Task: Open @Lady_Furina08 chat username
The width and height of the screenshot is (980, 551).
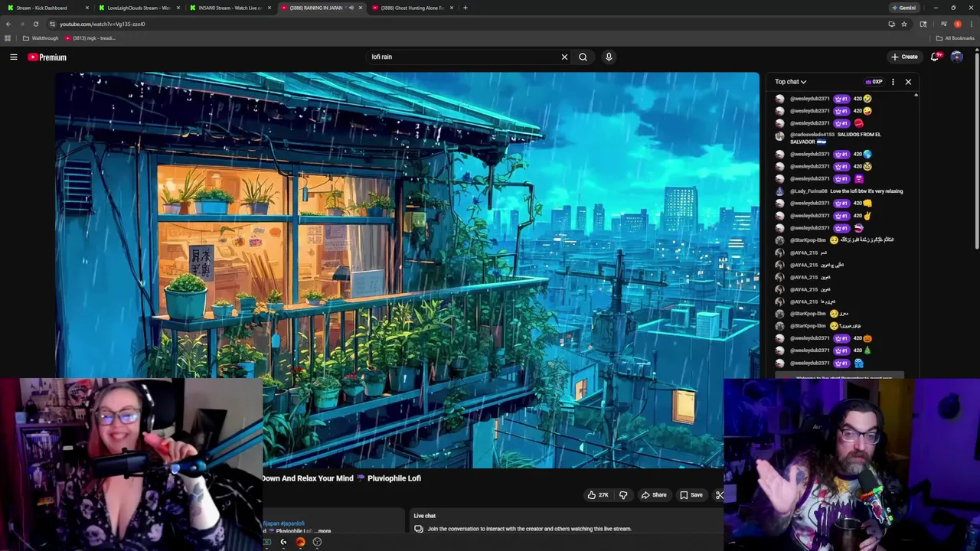Action: pos(808,191)
